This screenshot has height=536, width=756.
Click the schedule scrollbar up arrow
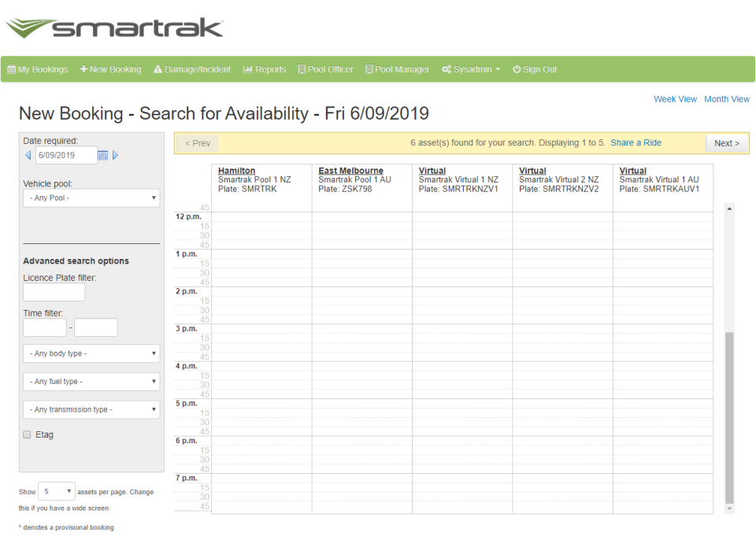point(729,209)
